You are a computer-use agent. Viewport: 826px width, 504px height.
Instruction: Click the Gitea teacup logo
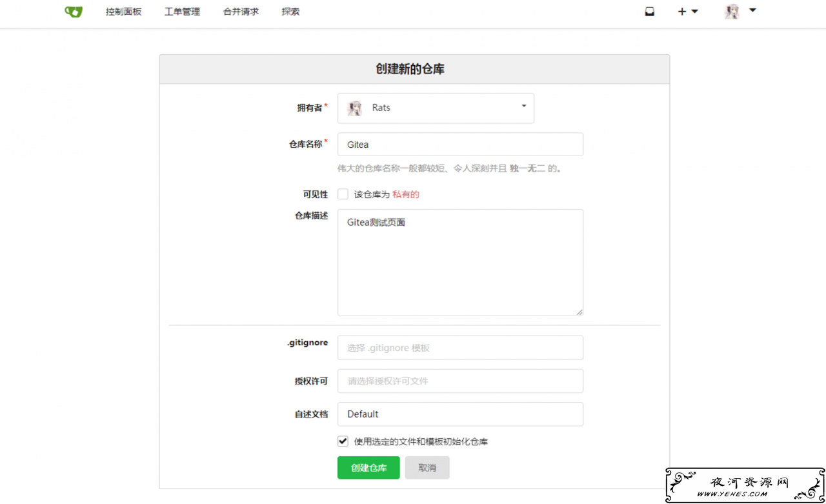tap(74, 12)
